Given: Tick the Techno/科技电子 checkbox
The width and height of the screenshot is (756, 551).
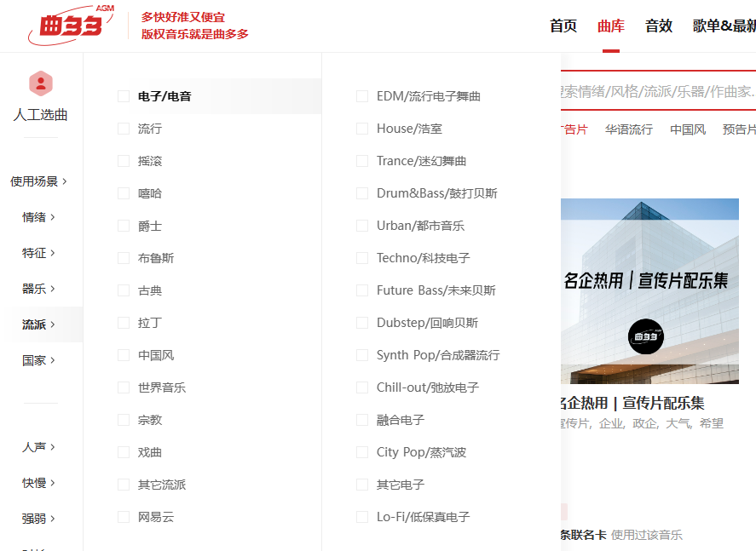Looking at the screenshot, I should point(362,258).
